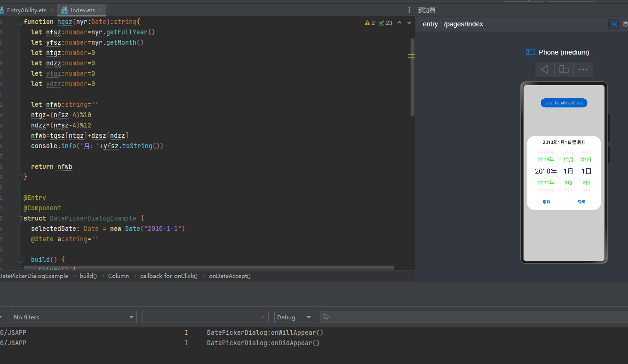The width and height of the screenshot is (628, 364).
Task: Select 2009年 in the year wheel
Action: (546, 160)
